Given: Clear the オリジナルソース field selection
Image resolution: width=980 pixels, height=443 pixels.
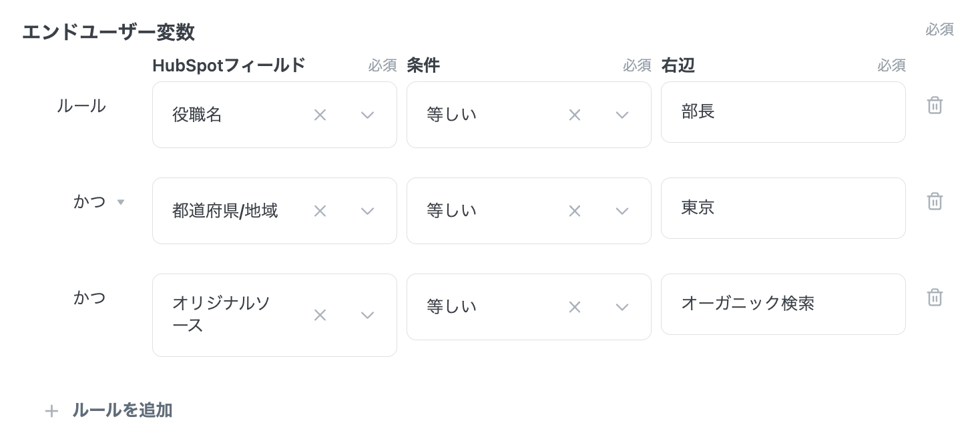Looking at the screenshot, I should 320,315.
